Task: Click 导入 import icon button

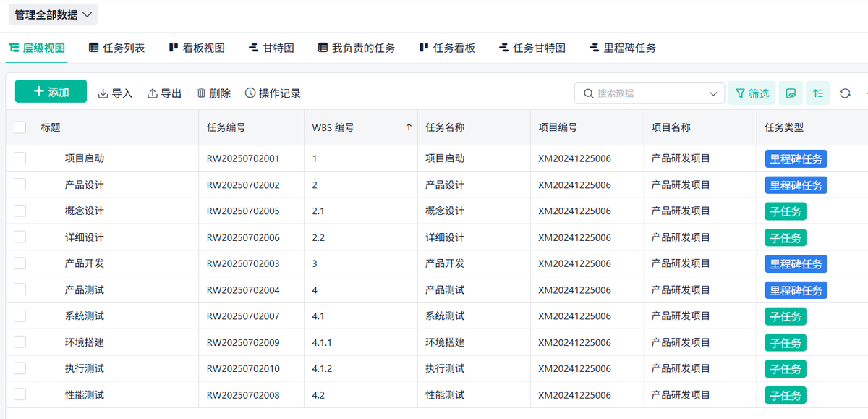Action: click(x=115, y=93)
